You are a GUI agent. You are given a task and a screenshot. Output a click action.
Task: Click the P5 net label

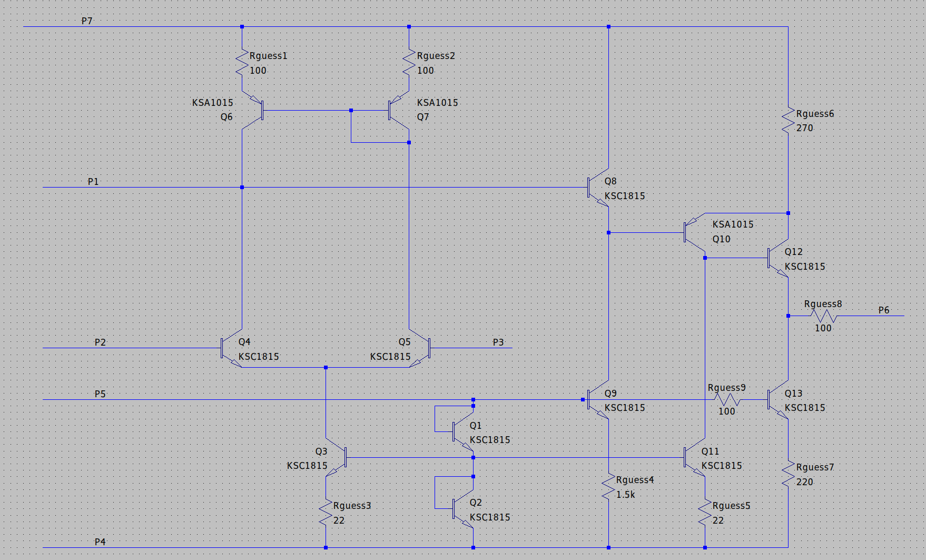pos(100,394)
